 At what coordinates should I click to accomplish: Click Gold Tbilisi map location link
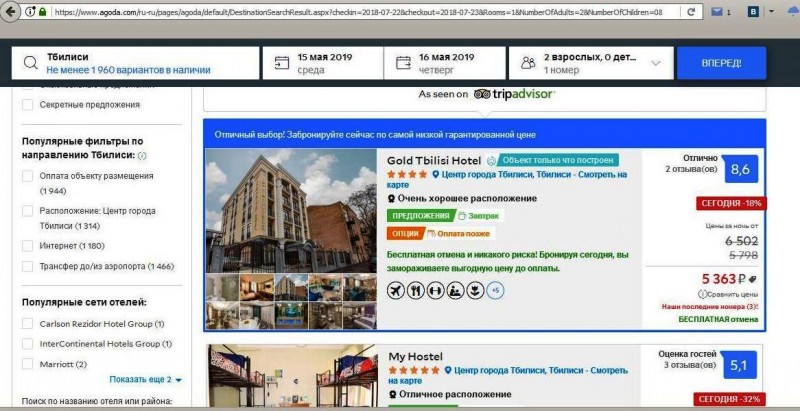tap(507, 179)
